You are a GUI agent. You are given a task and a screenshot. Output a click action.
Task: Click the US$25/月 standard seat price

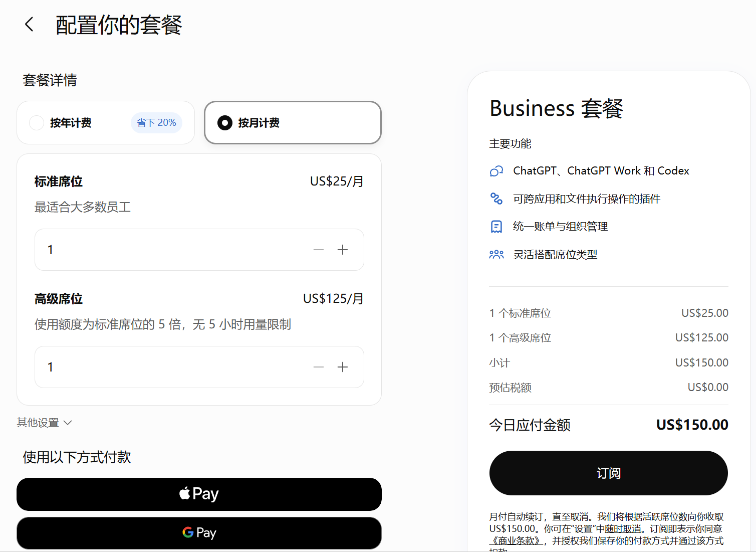point(337,181)
